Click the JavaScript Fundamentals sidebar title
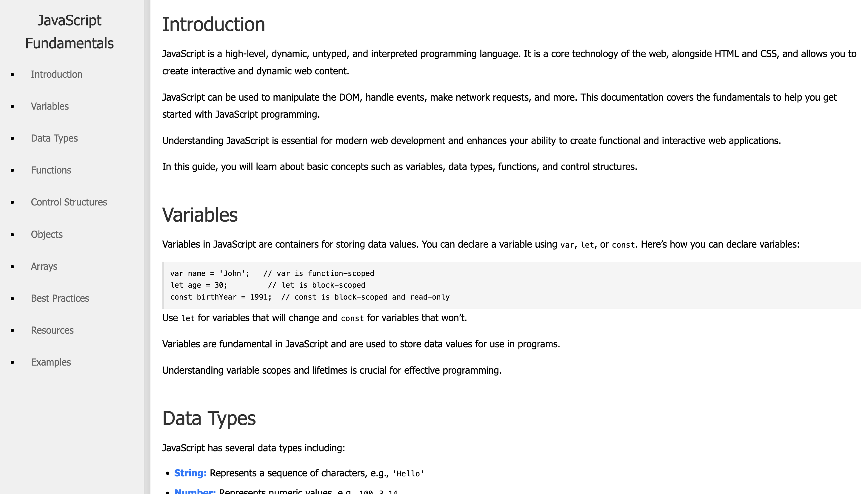This screenshot has width=868, height=494. coord(69,32)
